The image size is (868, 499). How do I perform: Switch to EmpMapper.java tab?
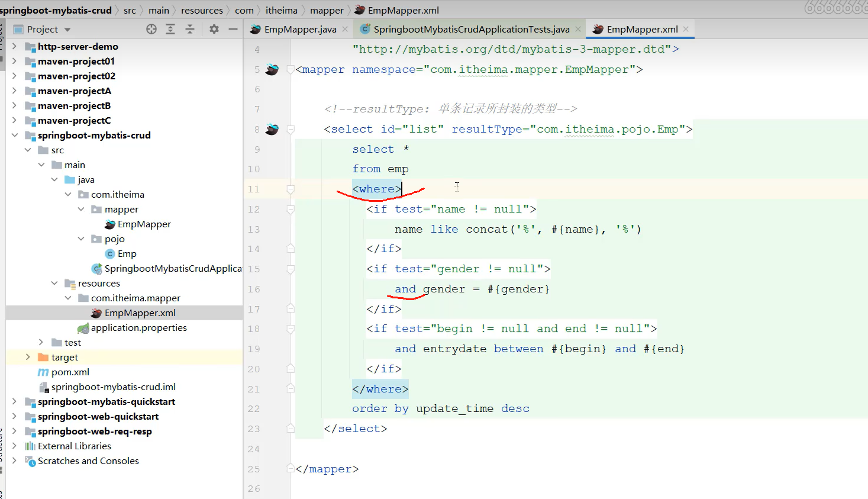[x=301, y=29]
